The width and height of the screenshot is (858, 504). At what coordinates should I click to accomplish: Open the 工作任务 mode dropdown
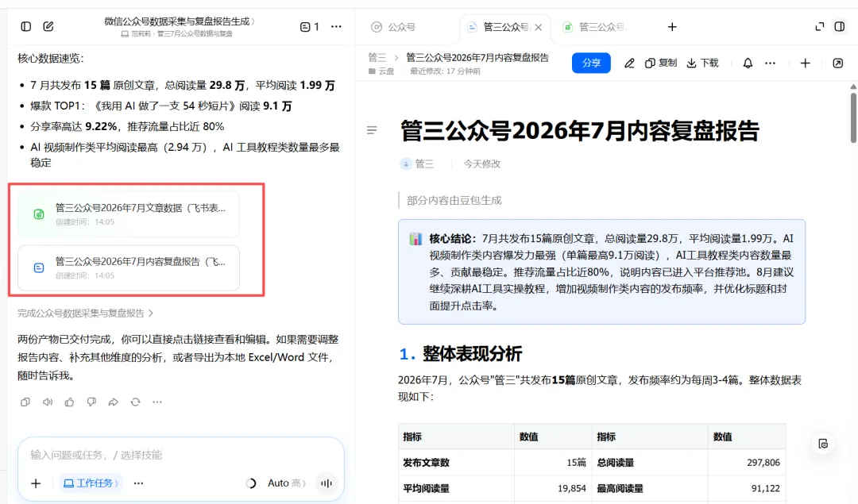tap(90, 483)
